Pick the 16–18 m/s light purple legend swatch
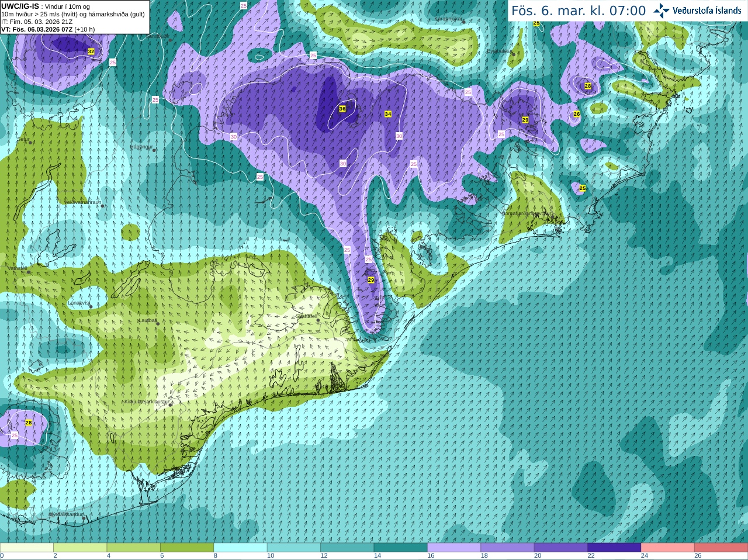Screen dimensions: 748x560 tap(454, 548)
